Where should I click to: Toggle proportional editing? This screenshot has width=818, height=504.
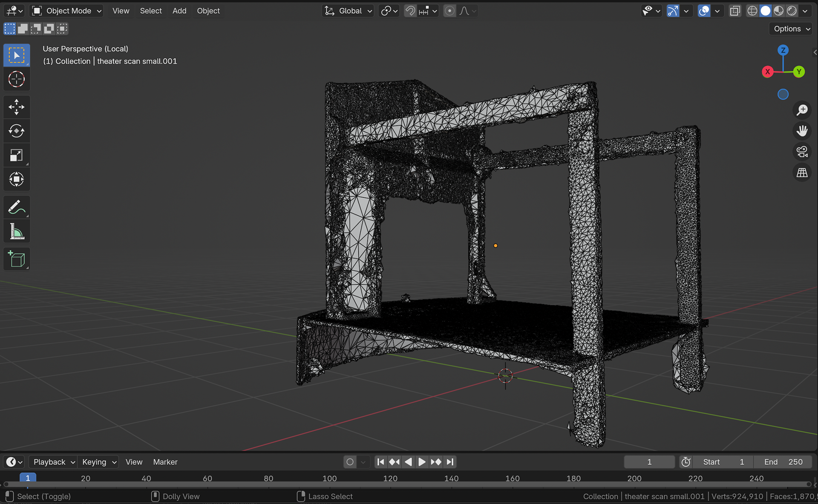pyautogui.click(x=449, y=11)
